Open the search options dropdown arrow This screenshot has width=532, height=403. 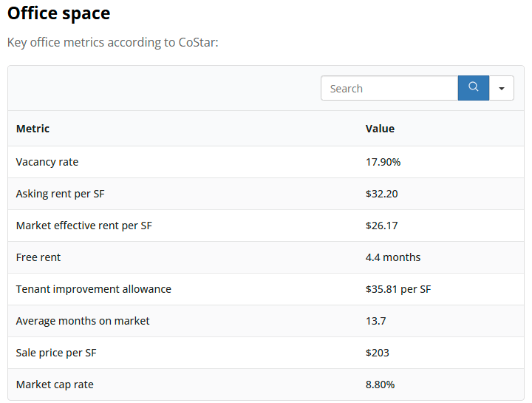pyautogui.click(x=502, y=88)
